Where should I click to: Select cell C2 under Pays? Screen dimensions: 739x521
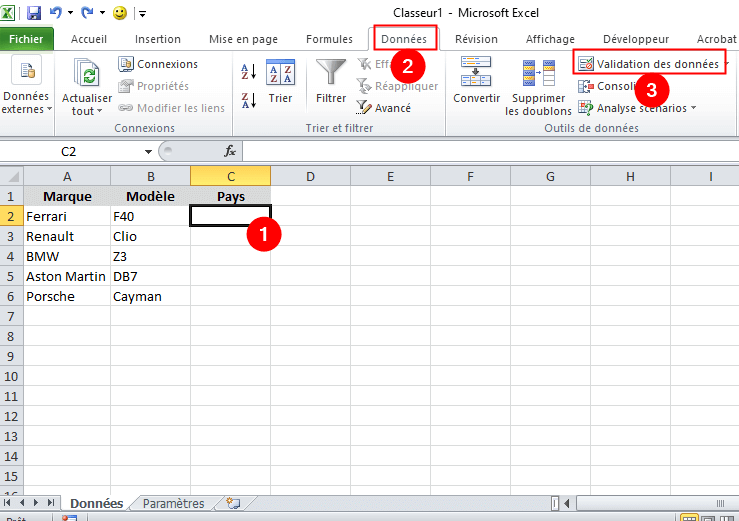point(230,216)
